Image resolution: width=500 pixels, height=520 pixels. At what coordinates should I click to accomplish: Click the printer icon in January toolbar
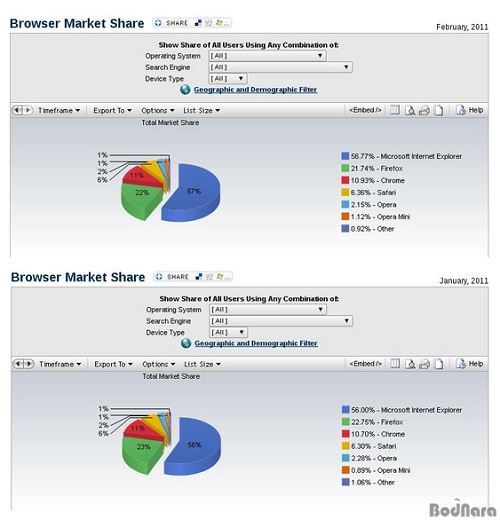[x=424, y=364]
